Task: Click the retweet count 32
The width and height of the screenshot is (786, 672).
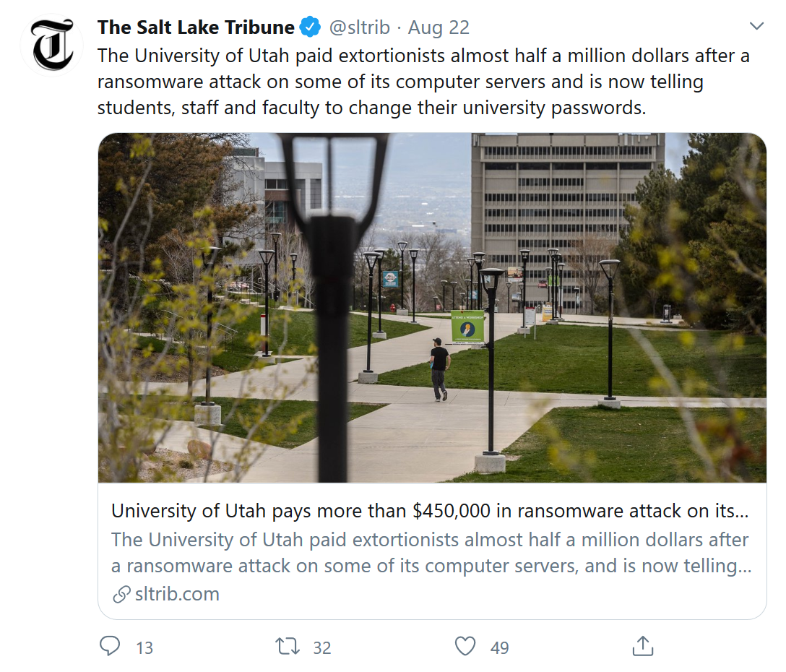Action: point(322,647)
